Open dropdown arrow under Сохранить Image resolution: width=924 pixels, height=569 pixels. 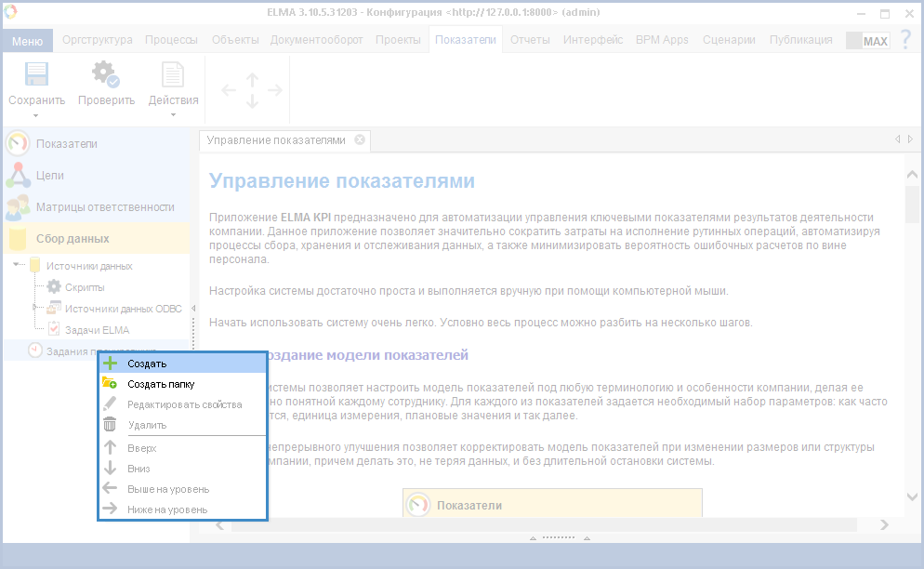(36, 116)
